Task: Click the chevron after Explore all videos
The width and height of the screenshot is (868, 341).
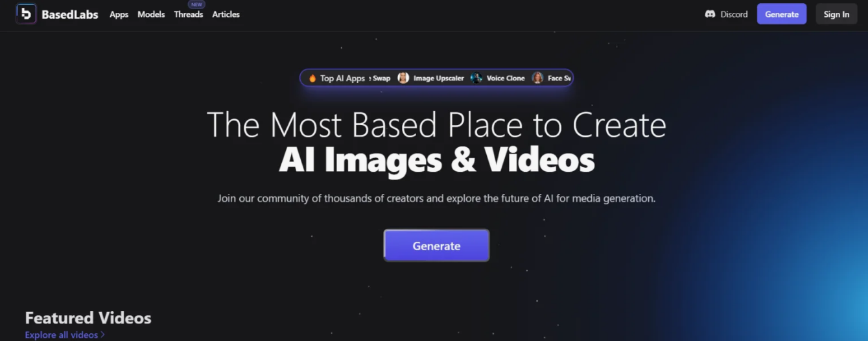Action: point(102,335)
